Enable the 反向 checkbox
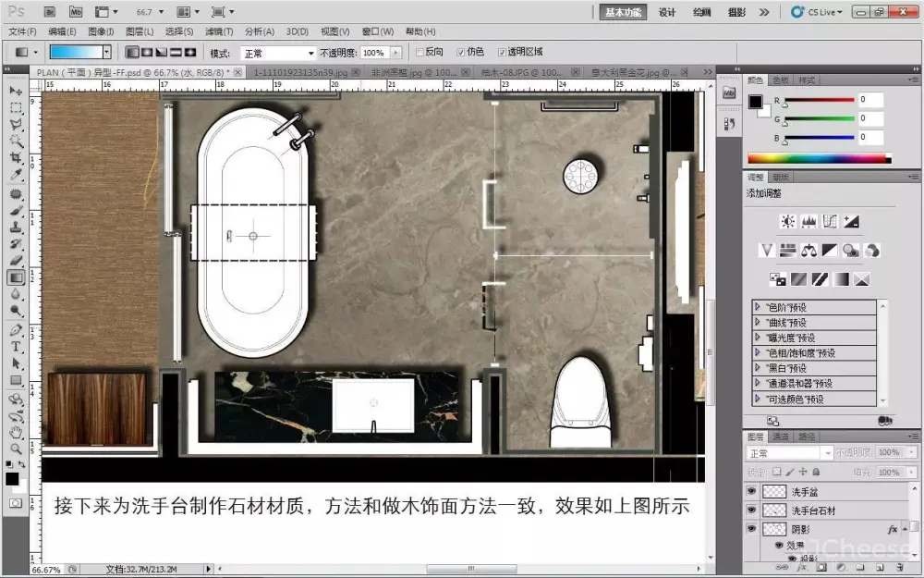 [421, 53]
